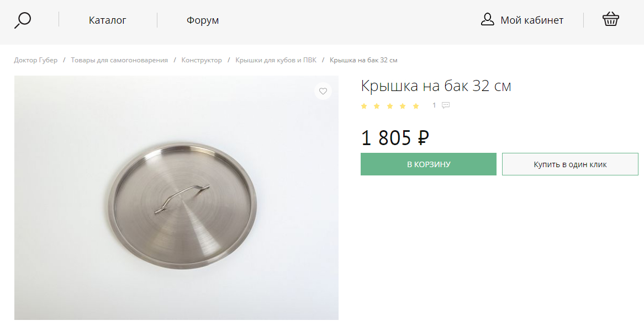Open the shopping basket icon
Screen dimensions: 644x331
coord(610,19)
